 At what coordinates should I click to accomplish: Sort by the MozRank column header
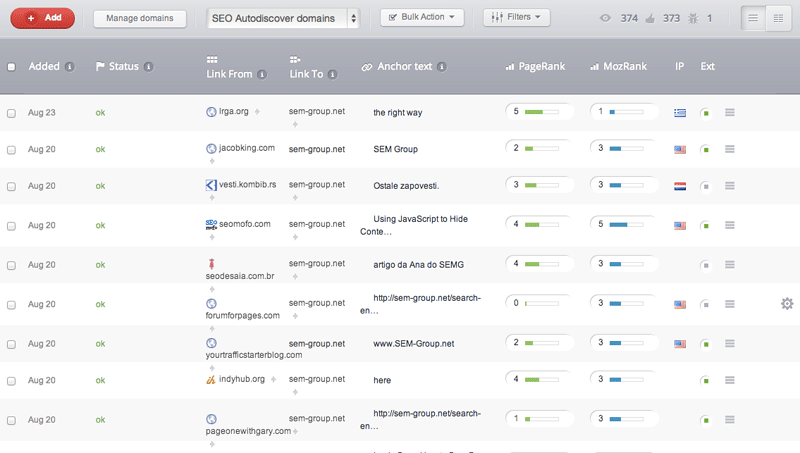click(625, 67)
